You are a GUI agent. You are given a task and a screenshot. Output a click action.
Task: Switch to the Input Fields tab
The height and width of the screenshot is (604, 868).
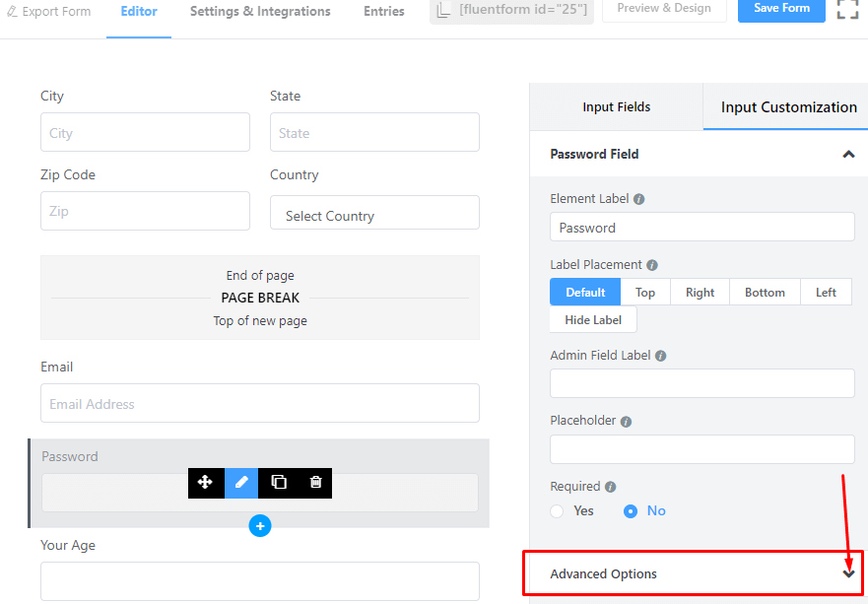coord(616,106)
